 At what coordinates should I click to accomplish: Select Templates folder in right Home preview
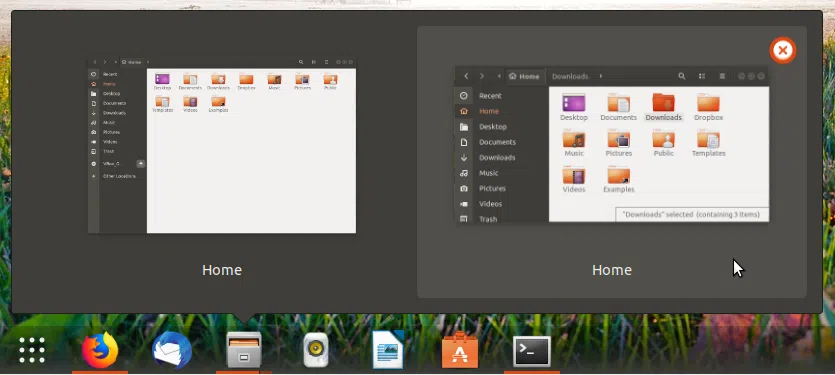(708, 143)
